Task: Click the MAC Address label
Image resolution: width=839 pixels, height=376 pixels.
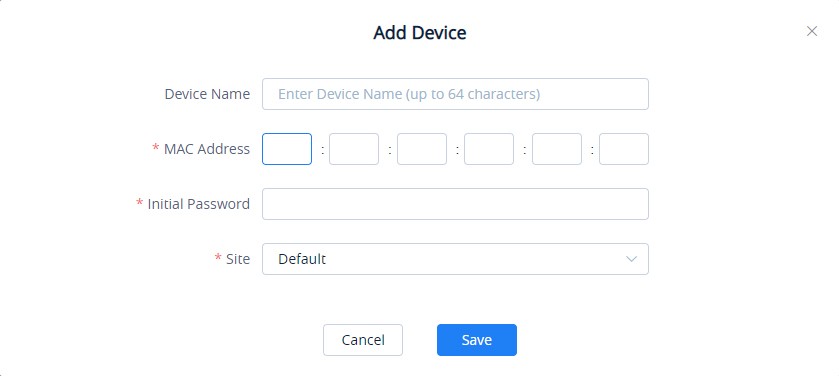Action: pos(207,149)
